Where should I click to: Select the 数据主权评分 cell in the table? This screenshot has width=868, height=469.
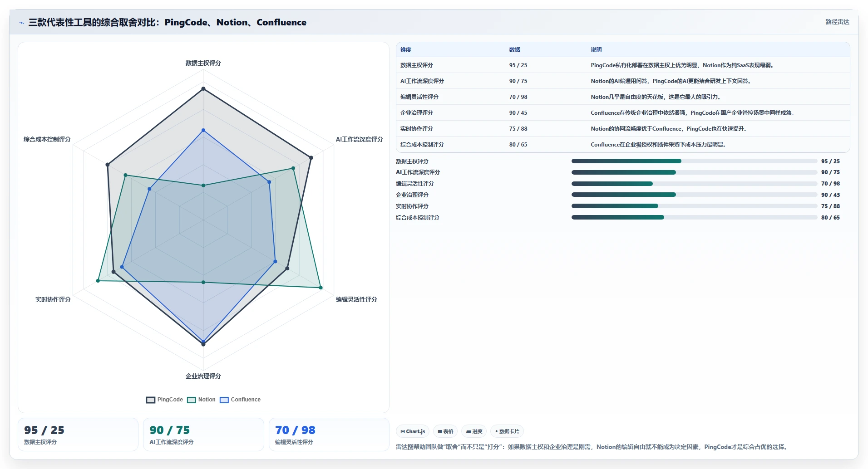417,65
